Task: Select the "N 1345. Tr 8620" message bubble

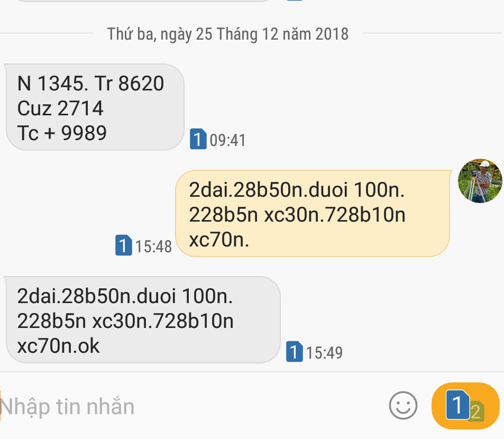Action: pyautogui.click(x=95, y=107)
